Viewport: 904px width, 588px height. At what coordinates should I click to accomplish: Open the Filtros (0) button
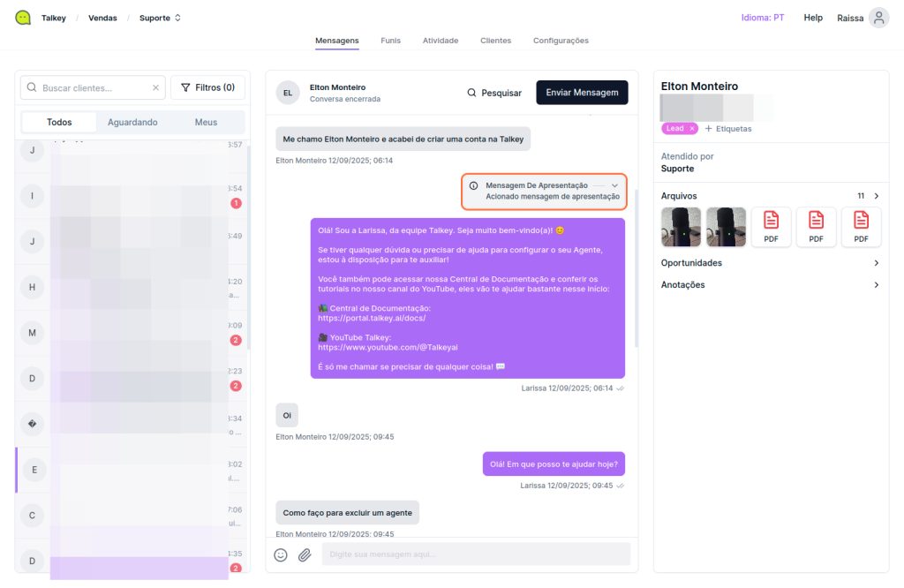click(207, 87)
